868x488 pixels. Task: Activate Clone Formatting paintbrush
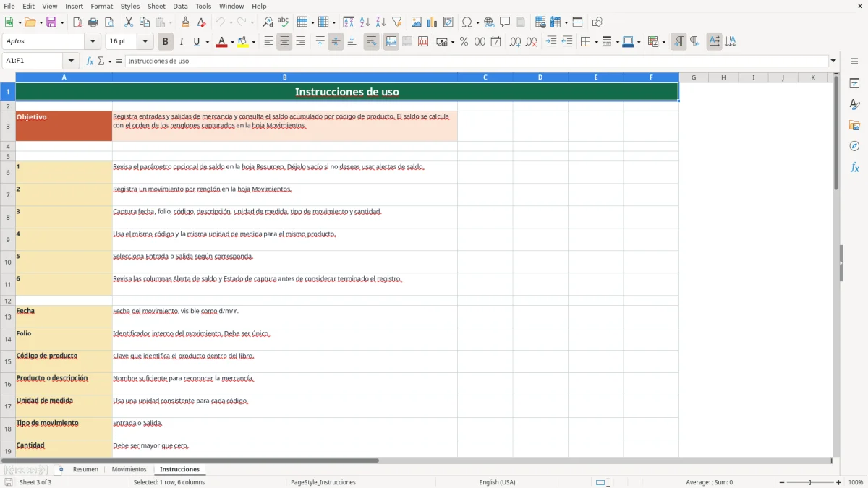point(185,22)
